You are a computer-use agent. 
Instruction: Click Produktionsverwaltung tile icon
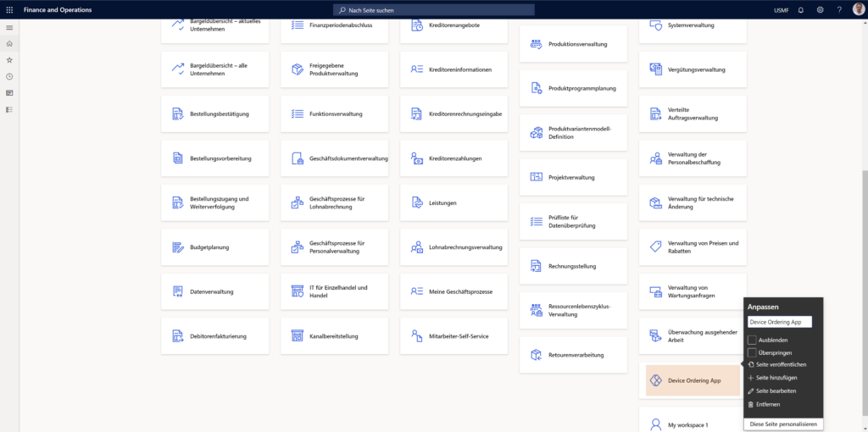537,44
